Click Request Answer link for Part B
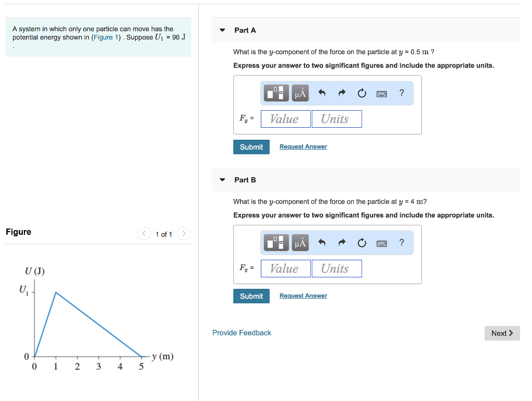Screen dimensions: 532x401 (x=303, y=296)
